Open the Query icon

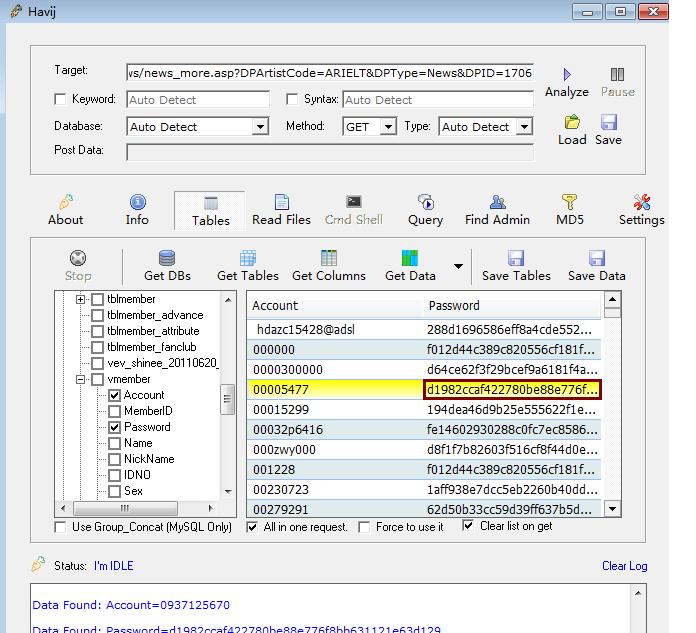tap(426, 202)
